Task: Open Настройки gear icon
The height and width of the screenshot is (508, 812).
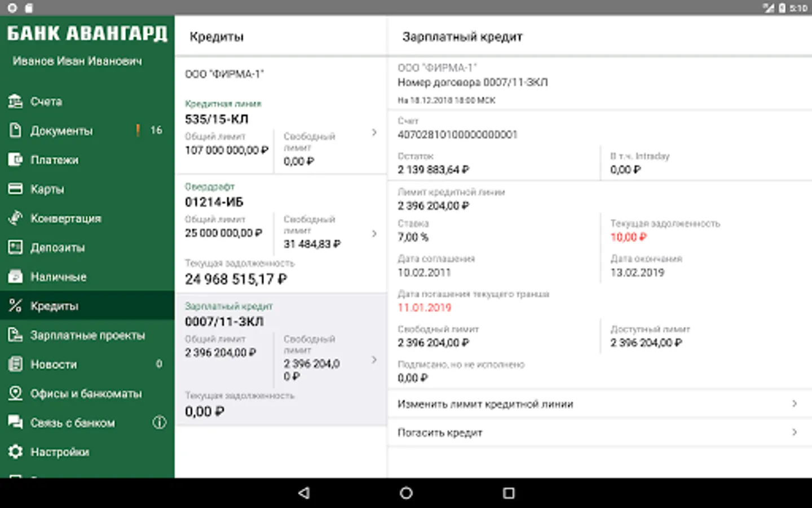Action: tap(15, 452)
